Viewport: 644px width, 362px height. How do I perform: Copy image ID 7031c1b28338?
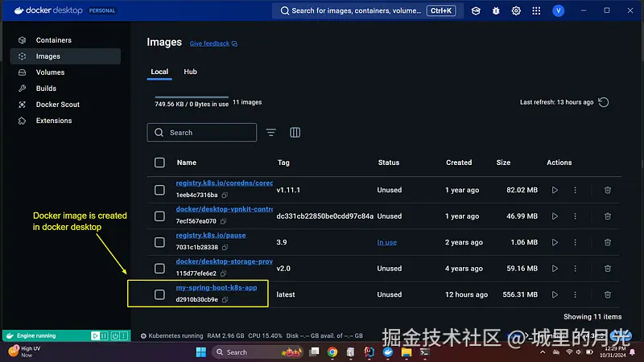click(x=225, y=248)
